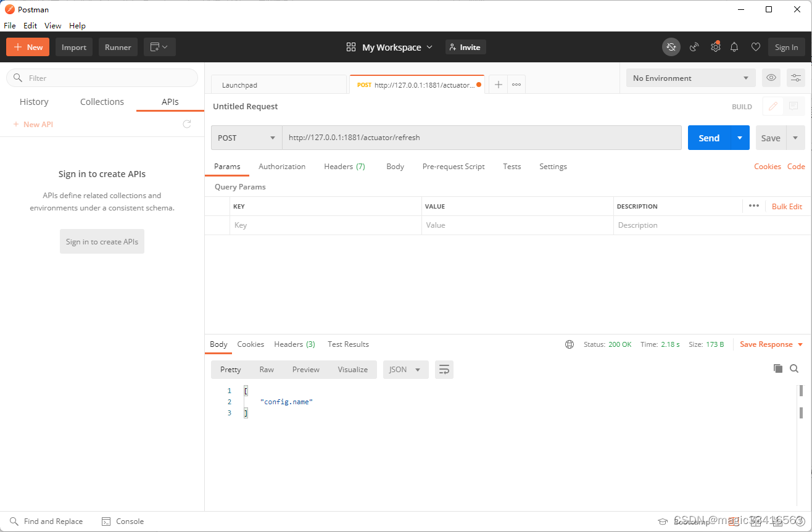Open the Launchpad tab
Image resolution: width=812 pixels, height=532 pixels.
pyautogui.click(x=278, y=85)
